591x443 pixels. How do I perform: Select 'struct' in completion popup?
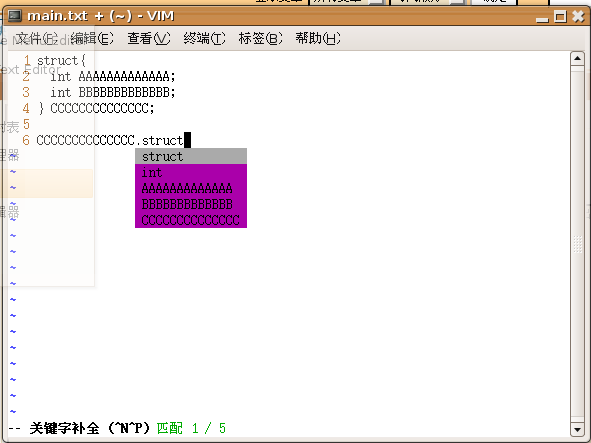(191, 156)
